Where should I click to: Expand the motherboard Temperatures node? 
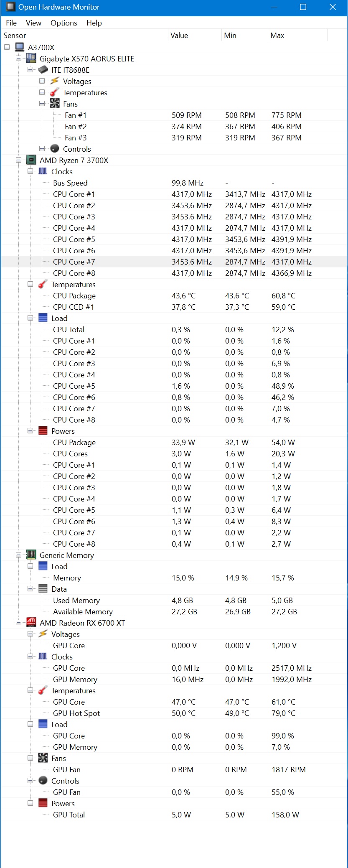point(42,92)
